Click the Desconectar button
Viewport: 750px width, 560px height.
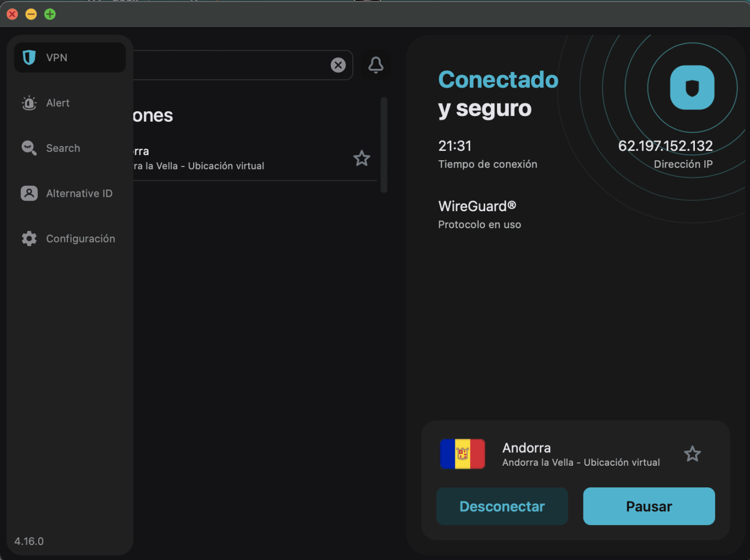point(502,506)
